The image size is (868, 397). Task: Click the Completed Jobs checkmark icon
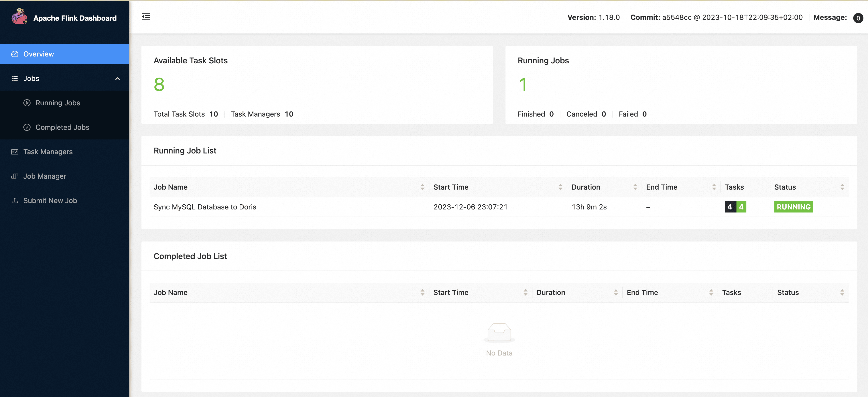[27, 127]
